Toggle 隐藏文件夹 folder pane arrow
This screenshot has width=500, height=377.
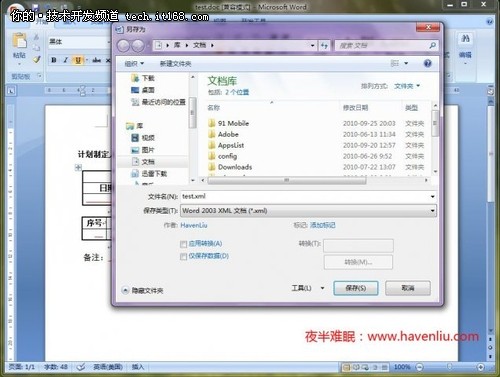pyautogui.click(x=125, y=290)
